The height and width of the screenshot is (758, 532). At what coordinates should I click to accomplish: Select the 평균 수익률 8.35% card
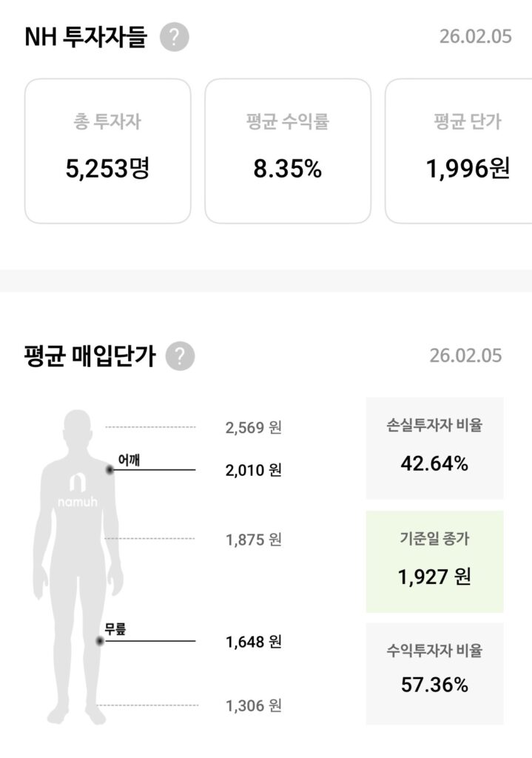pos(287,151)
